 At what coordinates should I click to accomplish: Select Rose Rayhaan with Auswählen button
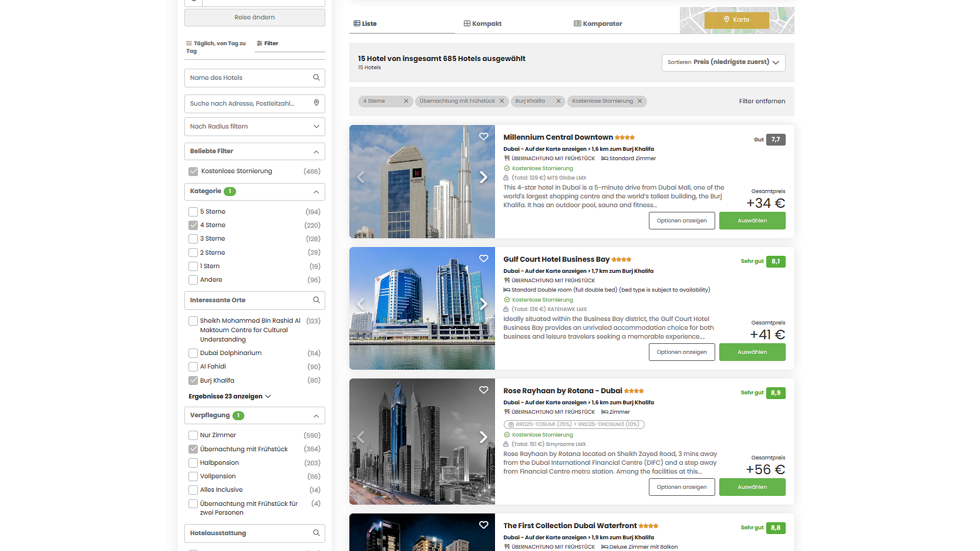pos(752,487)
